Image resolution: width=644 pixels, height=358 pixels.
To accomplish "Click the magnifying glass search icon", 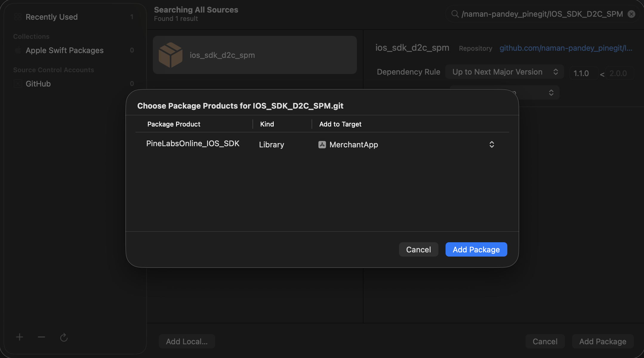I will (455, 14).
